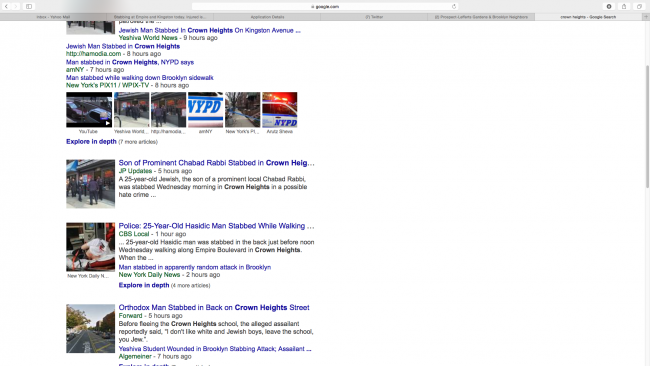Viewport: 650px width, 366px height.
Task: Open the amNY NYPD logo thumbnail
Action: (206, 110)
